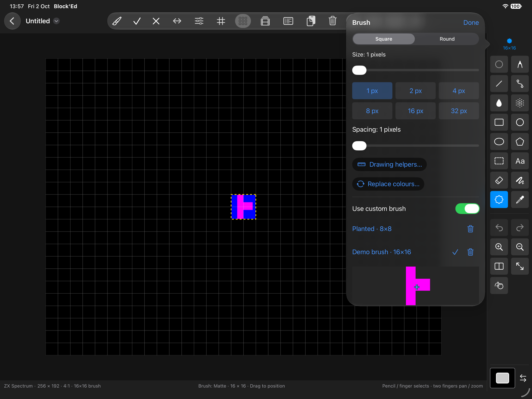Adjust the Size slider handle
This screenshot has width=532, height=399.
(359, 70)
